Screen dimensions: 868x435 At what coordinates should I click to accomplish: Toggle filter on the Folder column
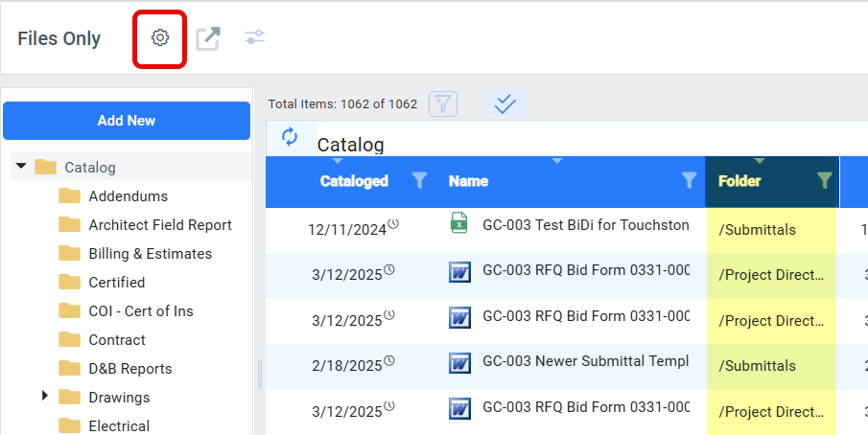click(x=824, y=180)
